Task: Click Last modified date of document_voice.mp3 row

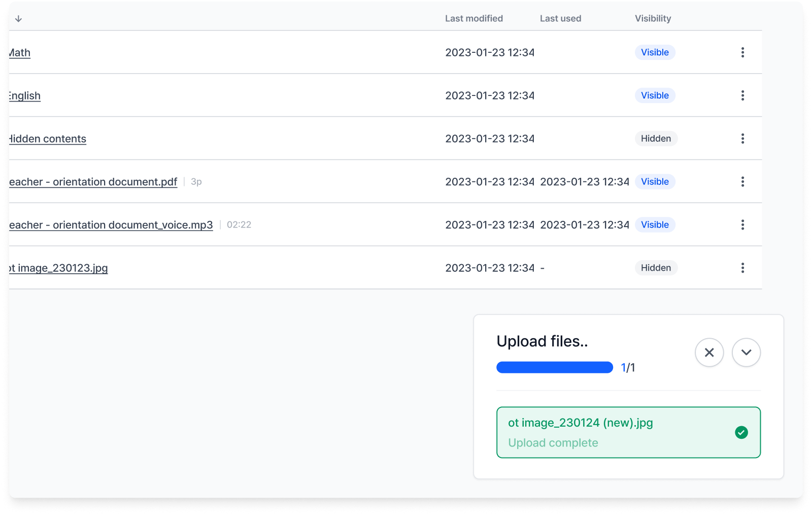Action: [x=490, y=225]
